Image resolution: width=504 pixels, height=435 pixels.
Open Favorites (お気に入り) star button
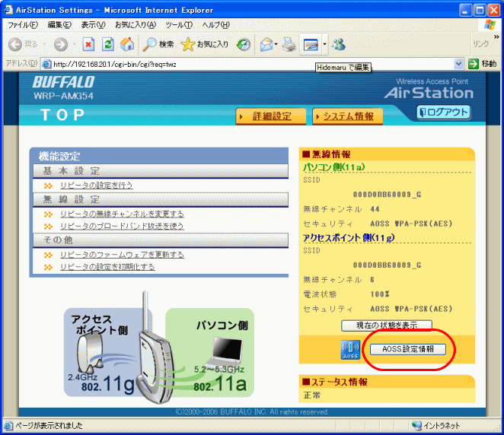tap(205, 44)
